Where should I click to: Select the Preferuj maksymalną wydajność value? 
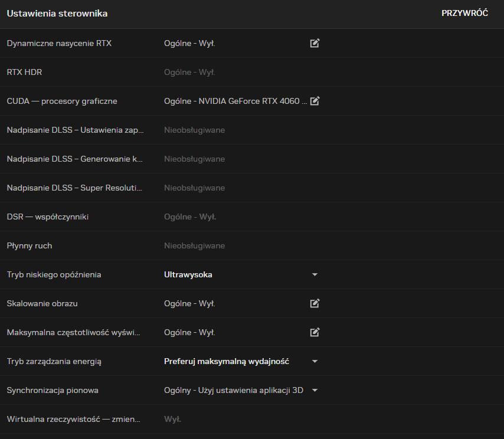pyautogui.click(x=226, y=361)
